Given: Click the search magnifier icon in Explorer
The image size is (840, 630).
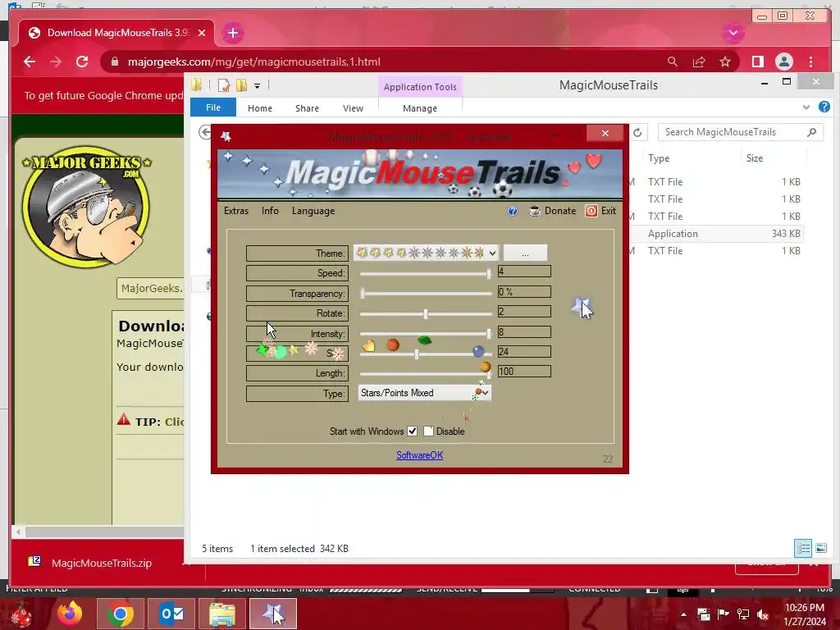Looking at the screenshot, I should [x=811, y=132].
